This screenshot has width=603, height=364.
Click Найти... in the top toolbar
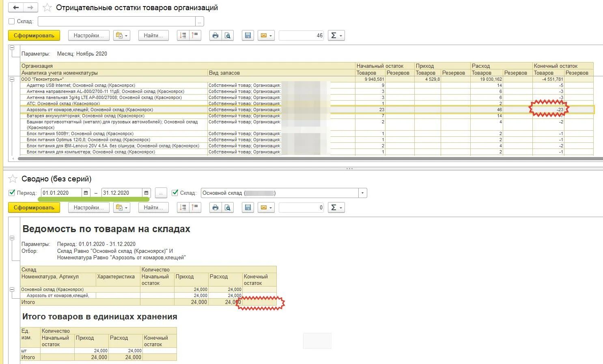153,35
